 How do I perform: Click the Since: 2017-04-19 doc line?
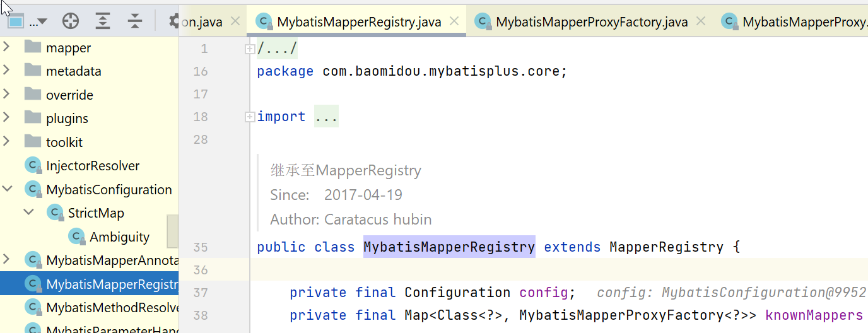pos(336,195)
